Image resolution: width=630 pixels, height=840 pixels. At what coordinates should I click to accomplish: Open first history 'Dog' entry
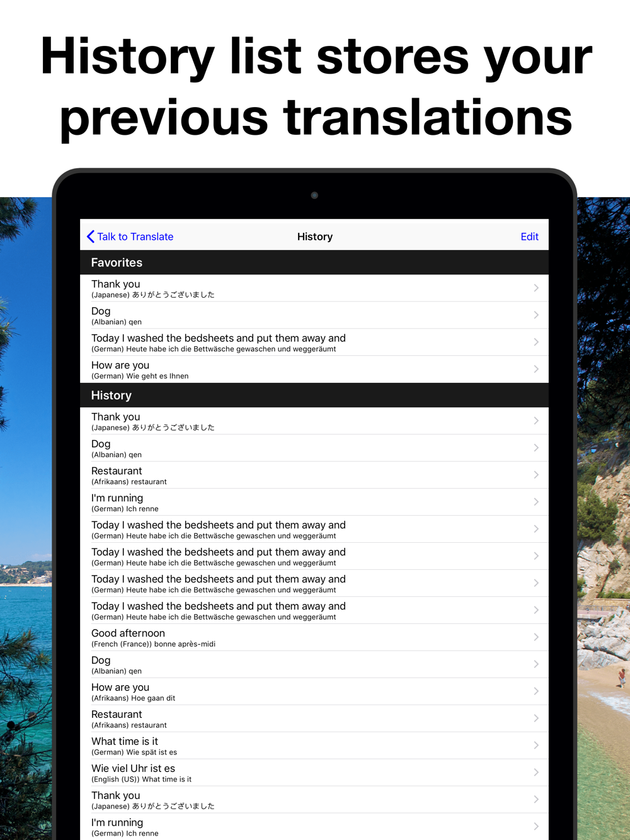coord(314,448)
